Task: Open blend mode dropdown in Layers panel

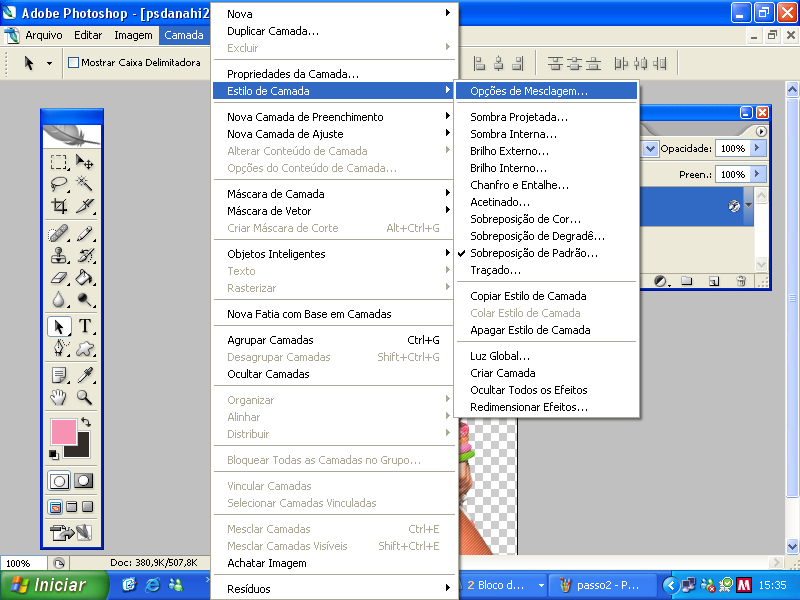Action: pos(649,148)
